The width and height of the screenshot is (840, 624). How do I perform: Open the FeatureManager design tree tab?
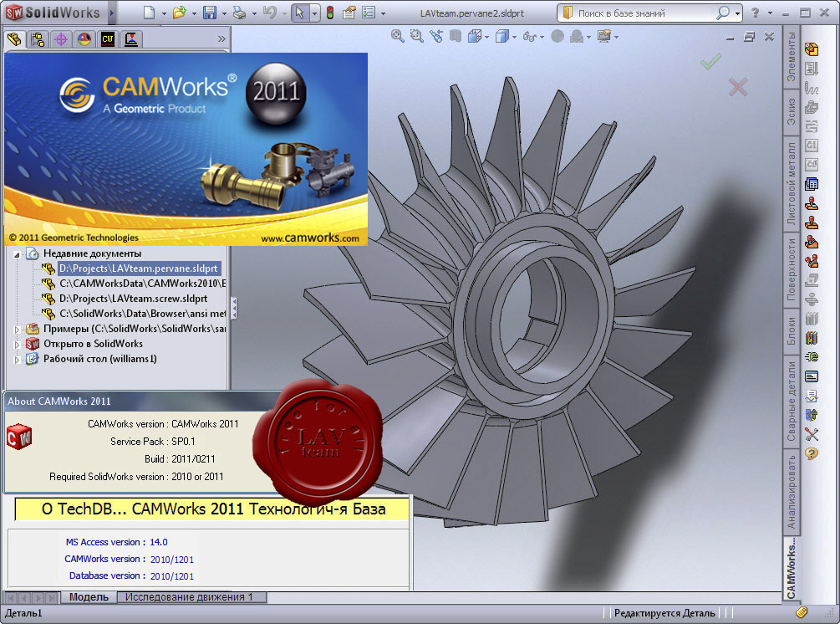point(14,39)
